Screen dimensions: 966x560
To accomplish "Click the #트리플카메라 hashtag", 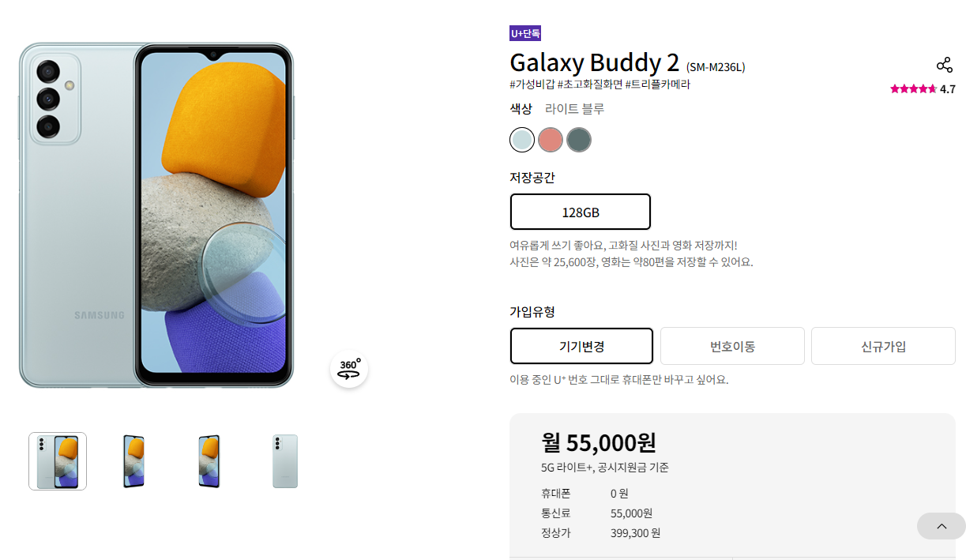I will [657, 85].
